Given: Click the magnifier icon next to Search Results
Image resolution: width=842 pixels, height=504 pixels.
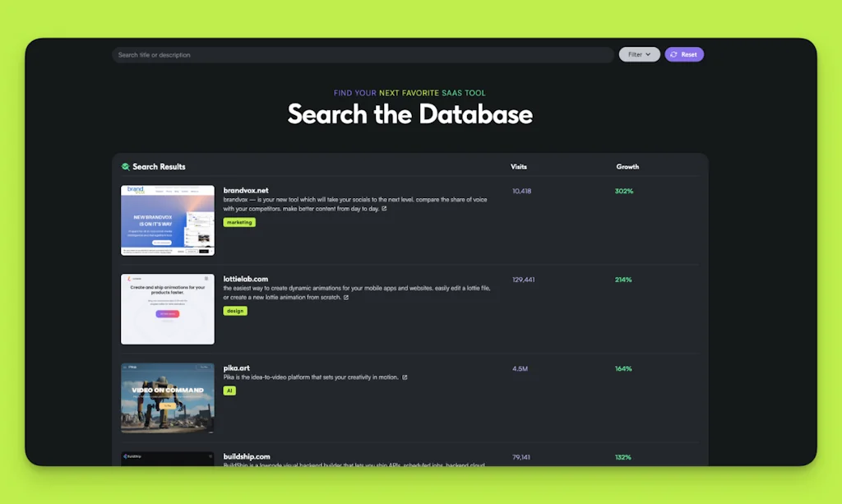Looking at the screenshot, I should click(125, 166).
